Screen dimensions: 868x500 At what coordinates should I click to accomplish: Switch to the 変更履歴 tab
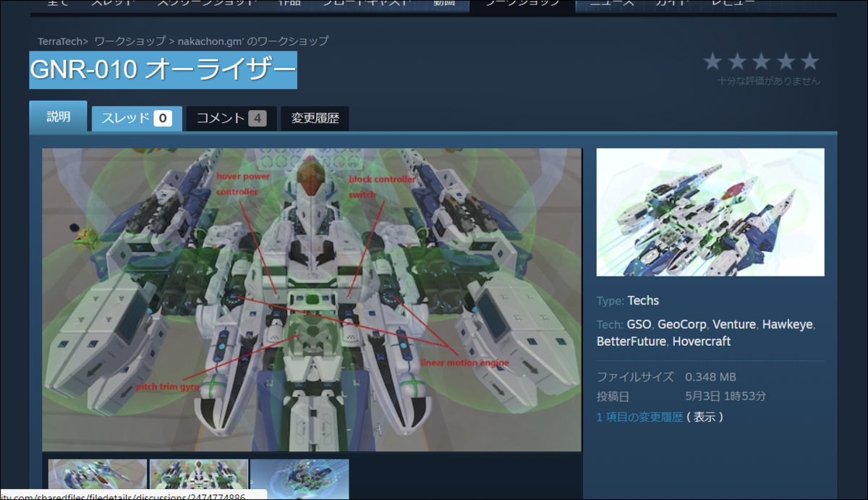[315, 118]
